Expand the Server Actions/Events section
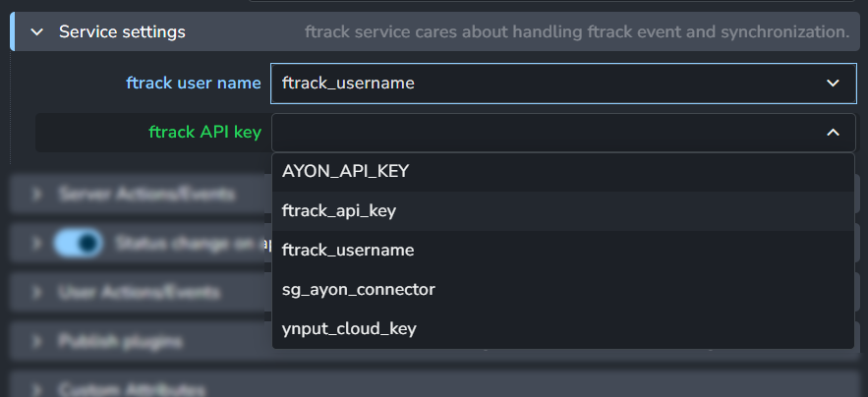This screenshot has height=397, width=868. click(x=37, y=195)
